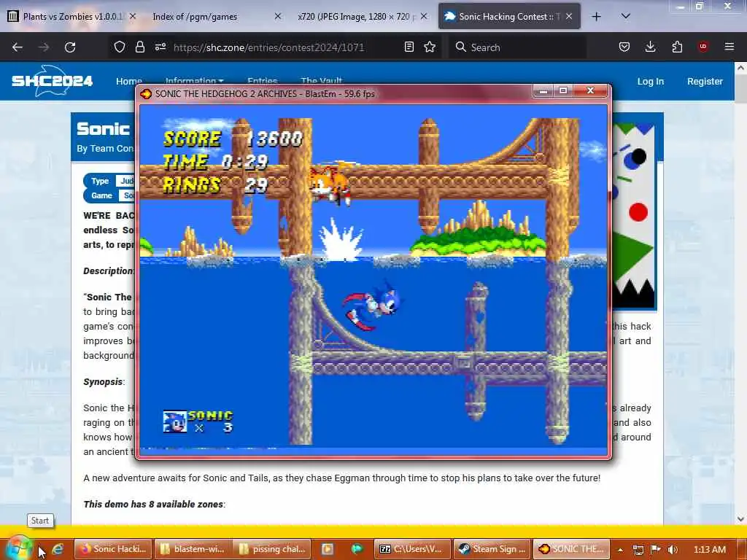Open the blastem-wi... folder taskbar button
This screenshot has width=747, height=560.
(193, 549)
